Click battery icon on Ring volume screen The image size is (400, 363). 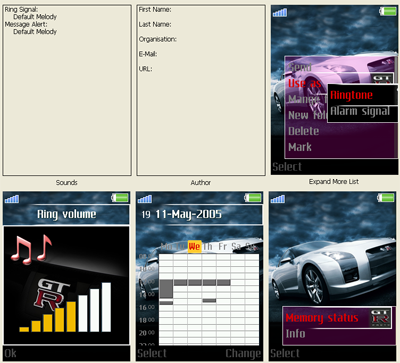click(120, 198)
